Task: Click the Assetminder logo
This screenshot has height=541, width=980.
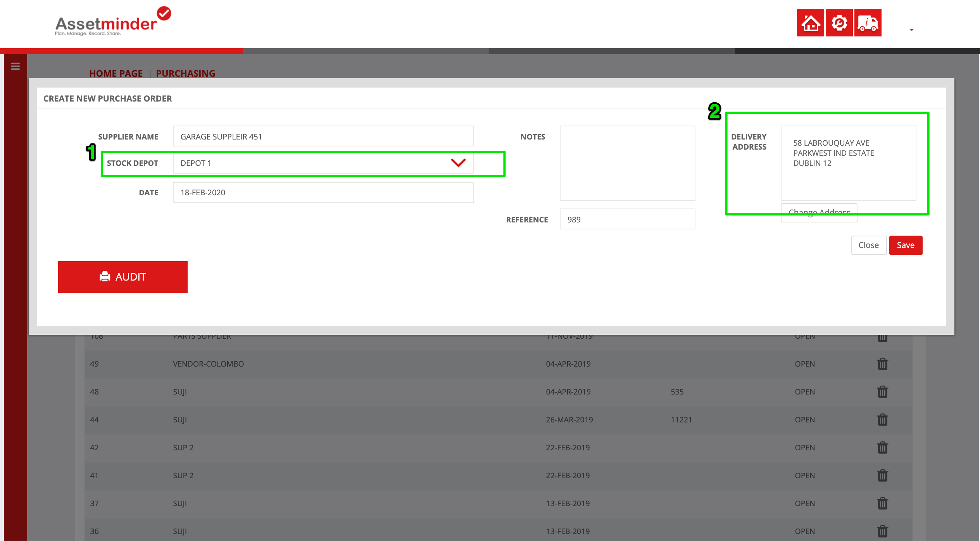Action: pyautogui.click(x=113, y=21)
